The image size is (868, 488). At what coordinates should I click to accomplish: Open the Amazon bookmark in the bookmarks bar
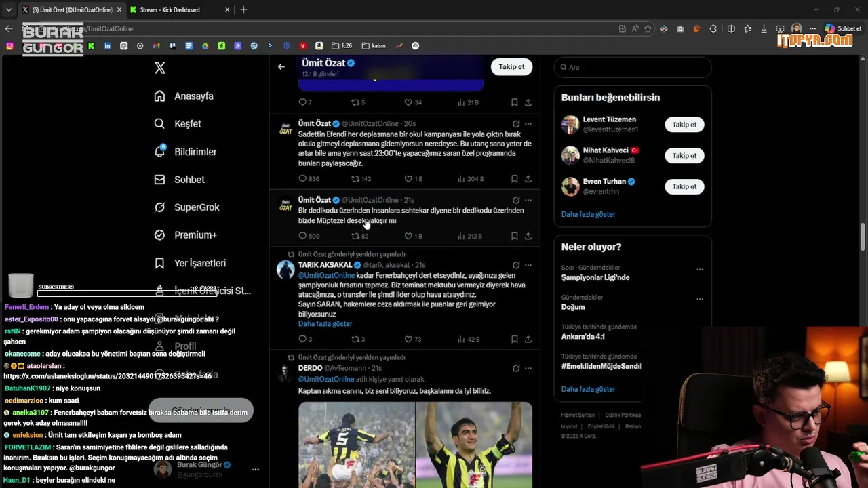pyautogui.click(x=319, y=46)
